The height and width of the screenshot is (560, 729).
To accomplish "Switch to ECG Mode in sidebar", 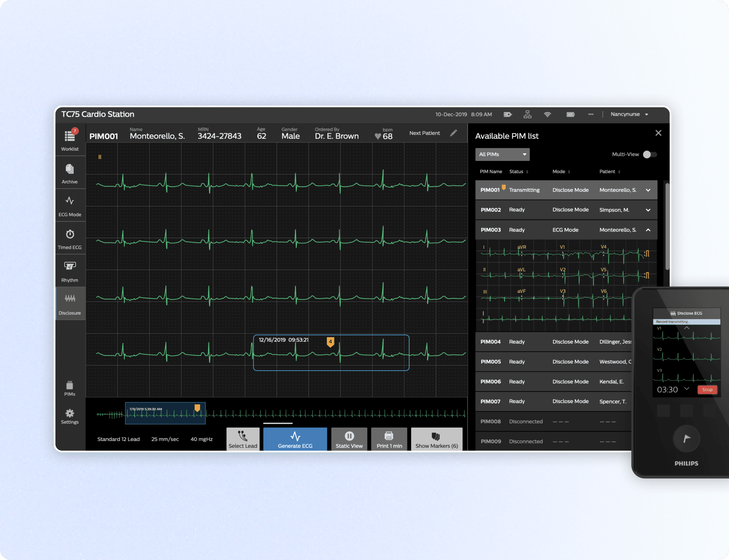I will point(70,206).
